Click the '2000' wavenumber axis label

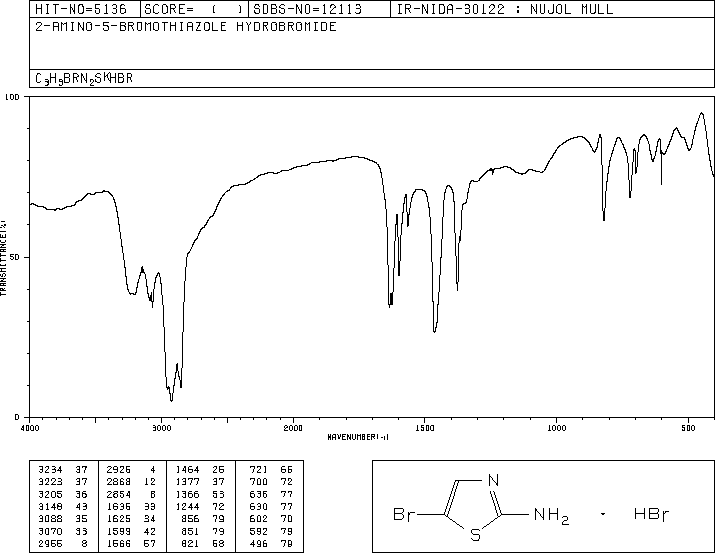pos(293,428)
